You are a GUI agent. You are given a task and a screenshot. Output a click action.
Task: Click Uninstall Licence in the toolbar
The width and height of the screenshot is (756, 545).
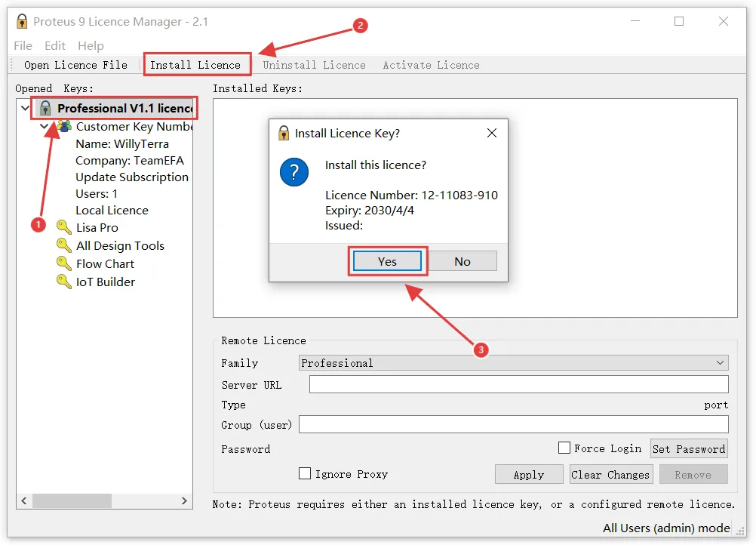tap(315, 65)
